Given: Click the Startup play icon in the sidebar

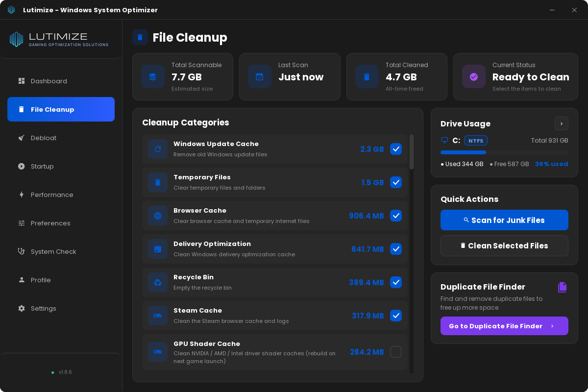Looking at the screenshot, I should [x=22, y=166].
